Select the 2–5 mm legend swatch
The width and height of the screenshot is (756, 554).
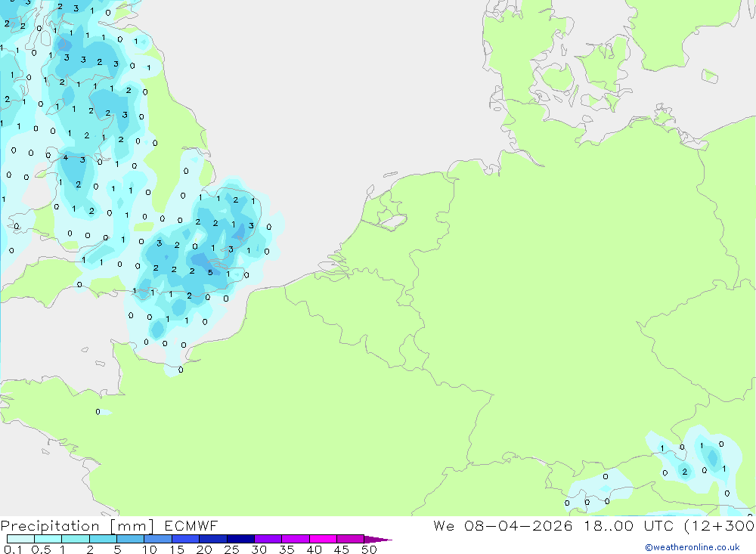[x=103, y=539]
